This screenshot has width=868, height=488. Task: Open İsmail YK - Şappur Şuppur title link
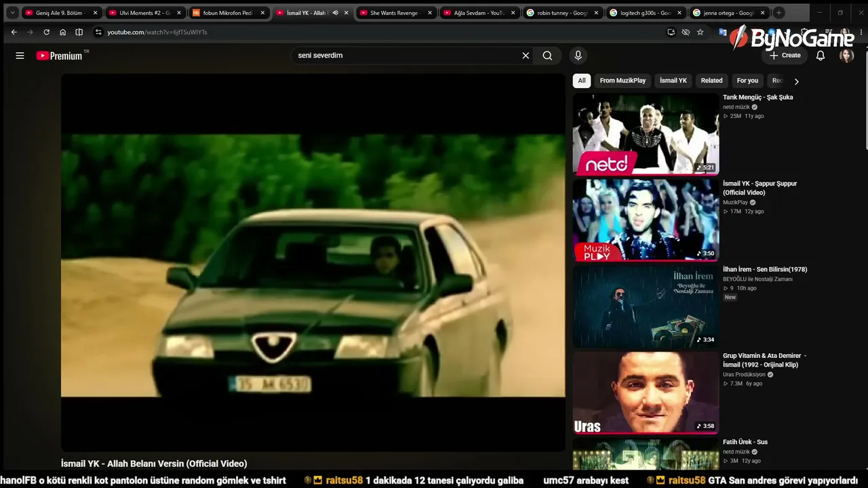coord(760,188)
